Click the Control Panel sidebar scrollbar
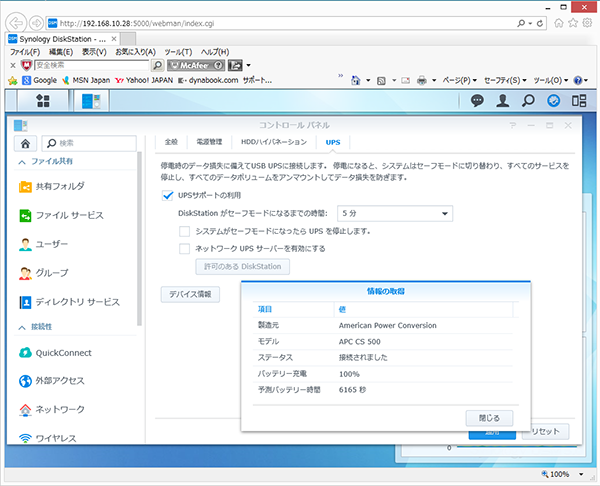600x486 pixels. 139,239
